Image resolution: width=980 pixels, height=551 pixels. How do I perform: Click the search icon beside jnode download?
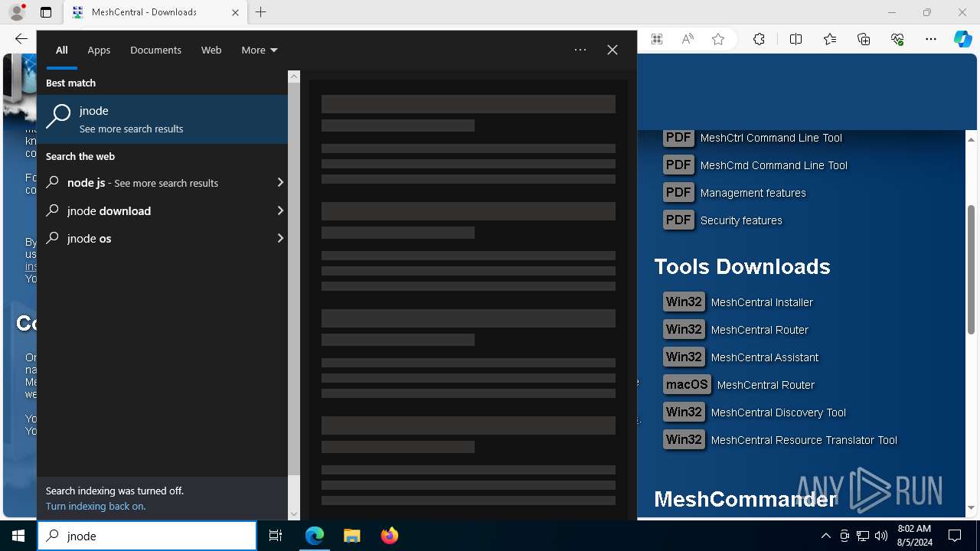53,210
